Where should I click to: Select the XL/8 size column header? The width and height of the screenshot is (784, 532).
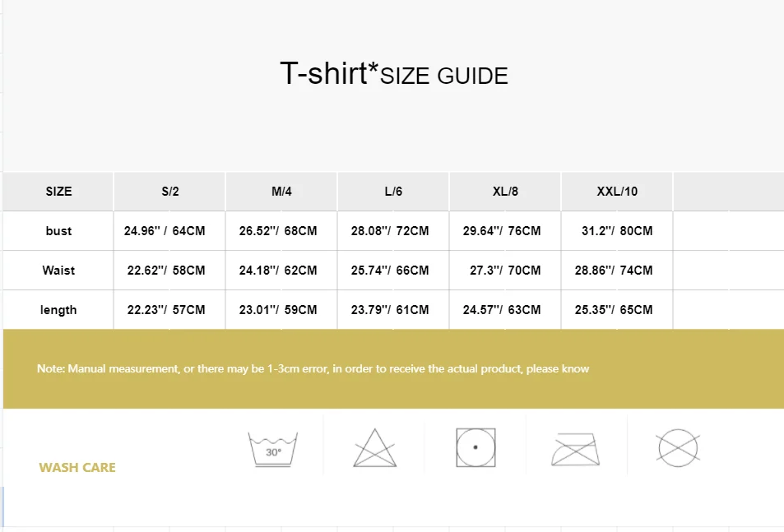[505, 192]
